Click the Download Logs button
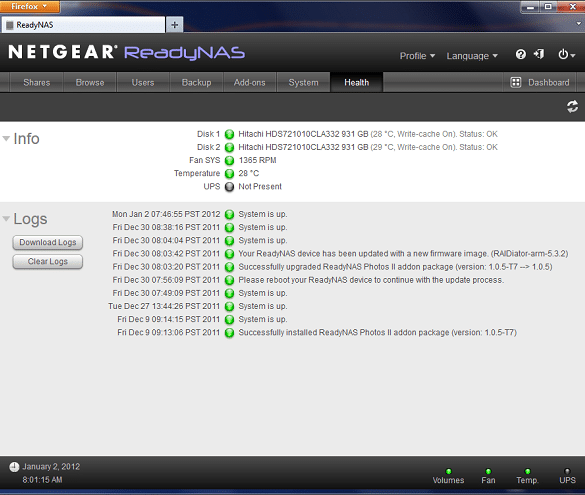The image size is (585, 495). [x=48, y=242]
